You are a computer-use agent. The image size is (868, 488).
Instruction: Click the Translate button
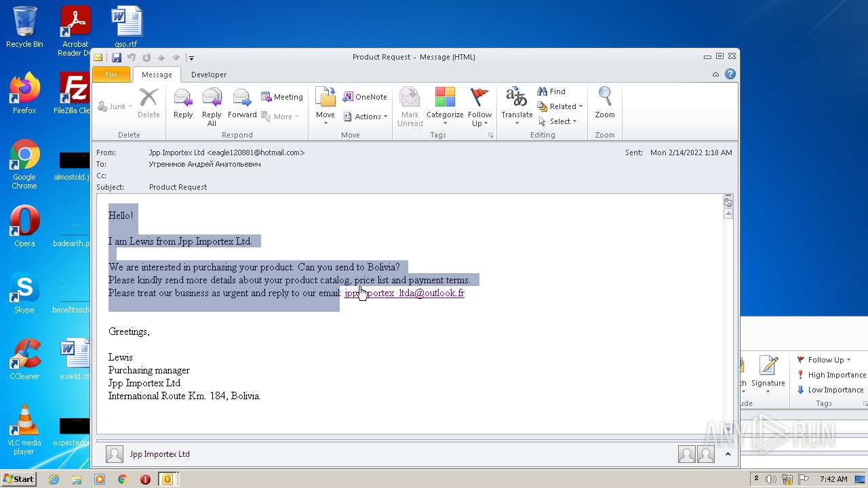[x=517, y=107]
